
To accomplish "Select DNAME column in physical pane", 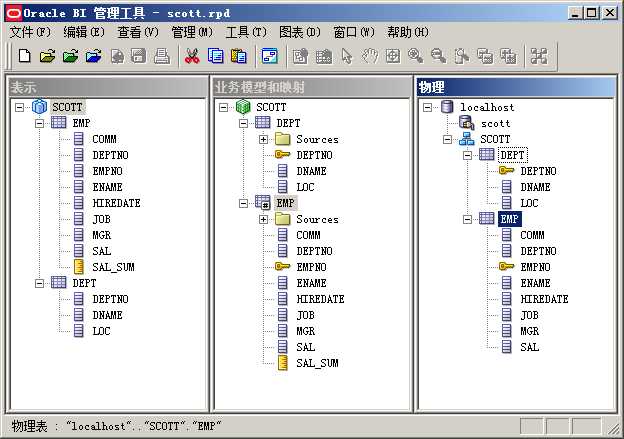I will [x=535, y=187].
